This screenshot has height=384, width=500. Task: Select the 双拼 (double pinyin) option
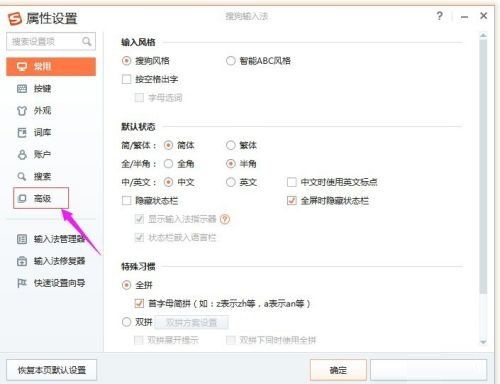126,322
